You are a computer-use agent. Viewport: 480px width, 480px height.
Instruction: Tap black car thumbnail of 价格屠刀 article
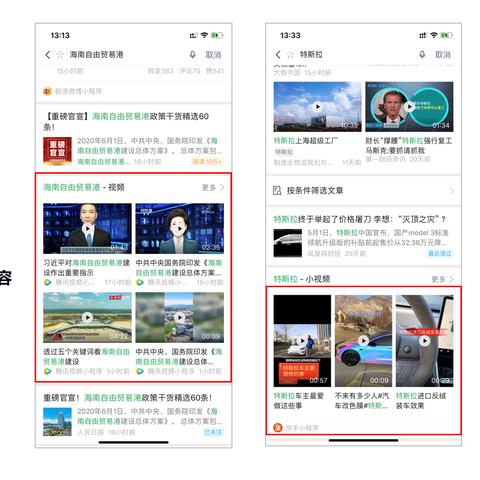(288, 243)
